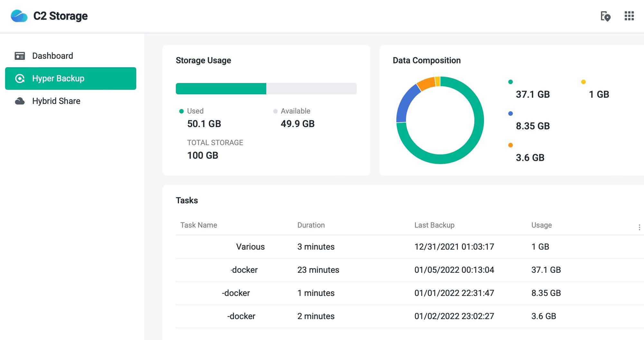The image size is (644, 340).
Task: Click the Hyper Backup sync icon
Action: click(20, 78)
